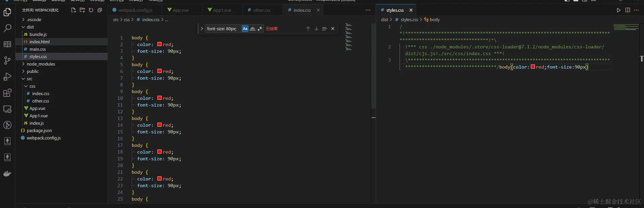644x208 pixels.
Task: Toggle Match Case in find widget
Action: tap(245, 29)
